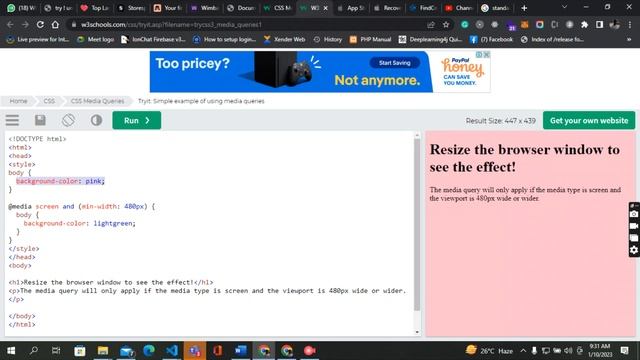Close the active W3 tab
This screenshot has height=360, width=640.
[325, 8]
